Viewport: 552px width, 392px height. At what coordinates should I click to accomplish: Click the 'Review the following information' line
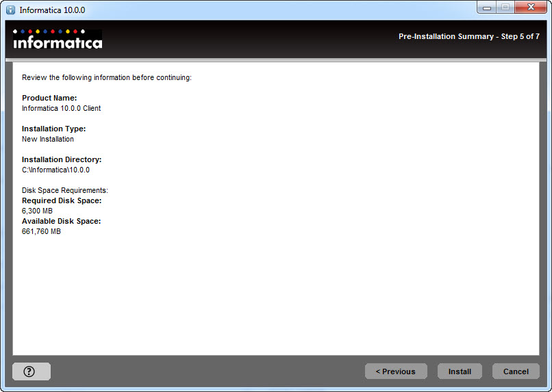point(107,77)
